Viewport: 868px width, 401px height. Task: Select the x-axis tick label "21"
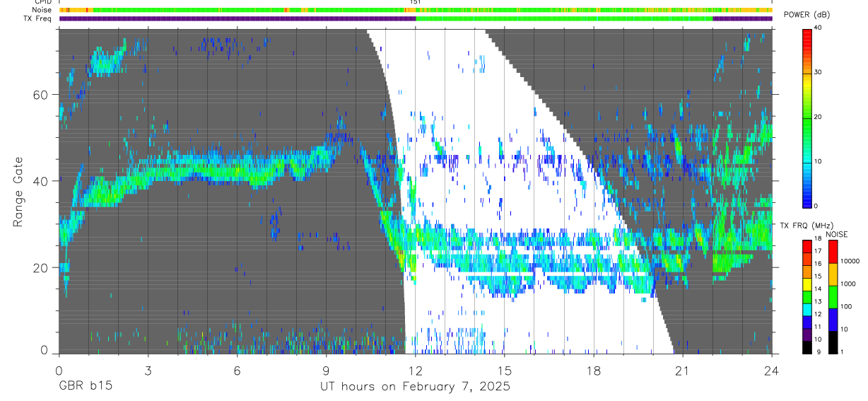coord(683,371)
